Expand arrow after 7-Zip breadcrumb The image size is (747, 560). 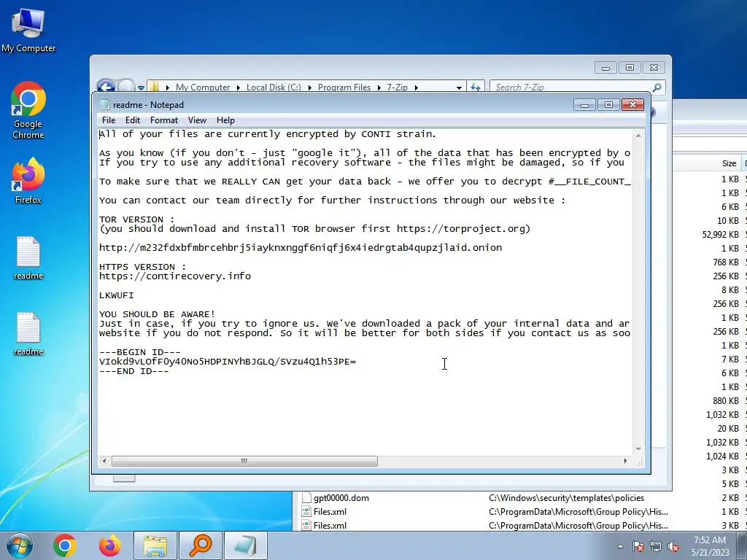(416, 87)
